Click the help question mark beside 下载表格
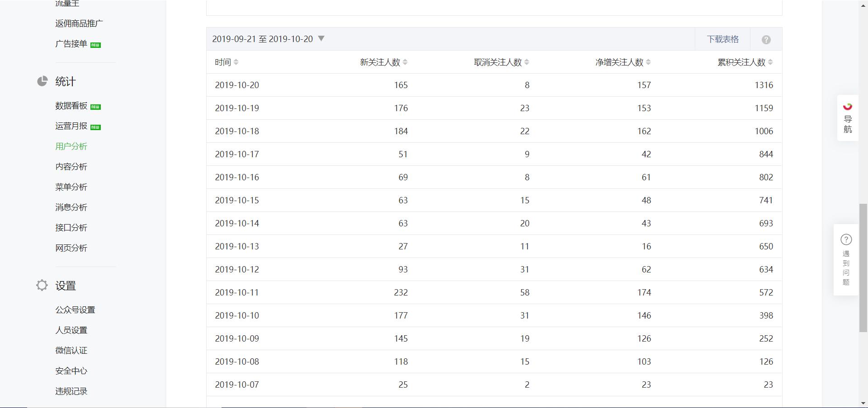 pos(766,39)
